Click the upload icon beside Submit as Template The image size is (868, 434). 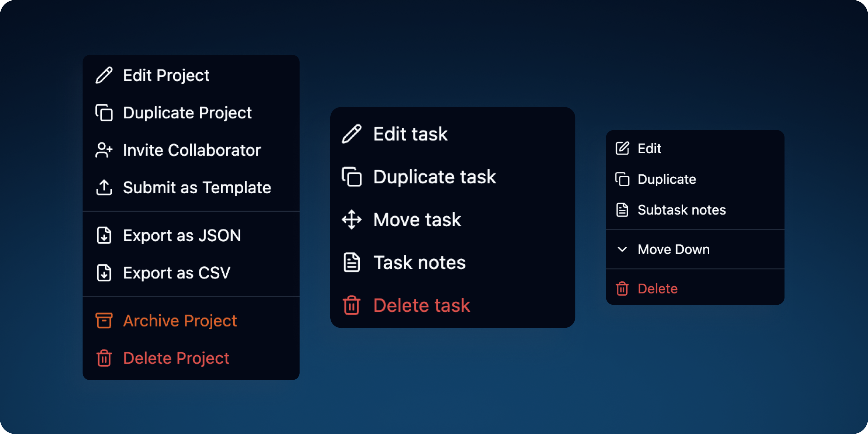click(x=104, y=187)
